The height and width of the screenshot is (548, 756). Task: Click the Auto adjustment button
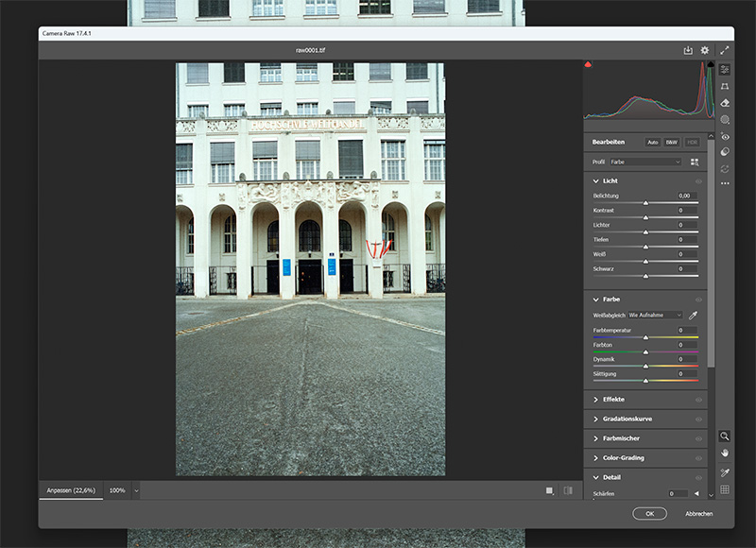pos(653,142)
